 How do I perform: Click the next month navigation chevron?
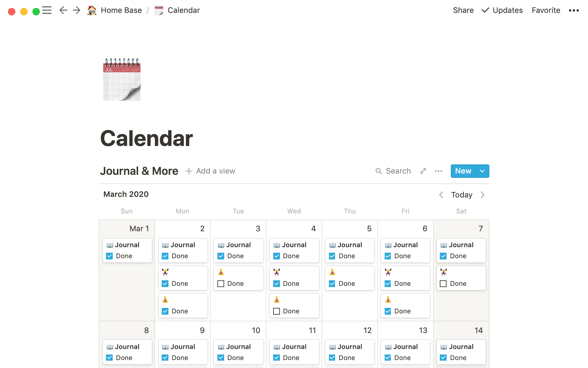pyautogui.click(x=483, y=195)
